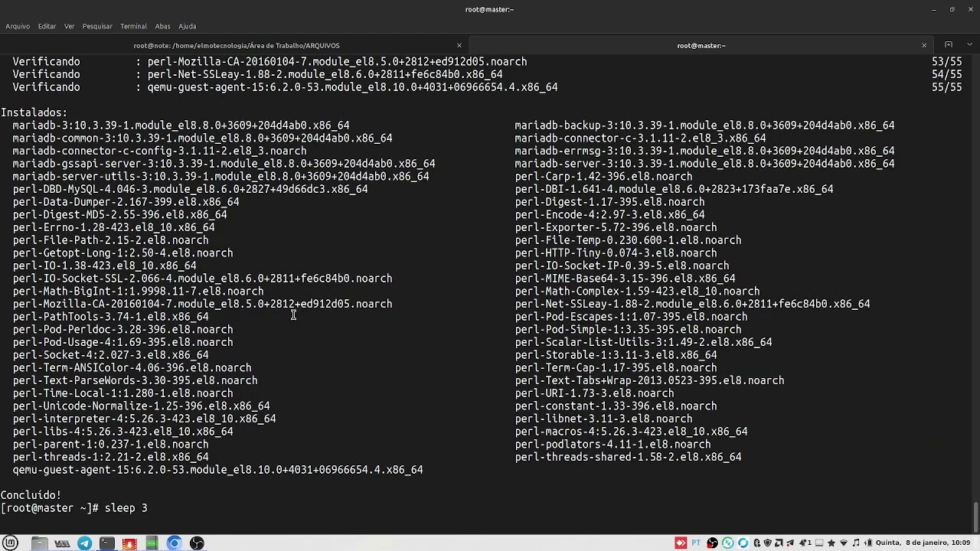Image resolution: width=980 pixels, height=551 pixels.
Task: Switch to the terminal taskbar icon
Action: pos(106,543)
